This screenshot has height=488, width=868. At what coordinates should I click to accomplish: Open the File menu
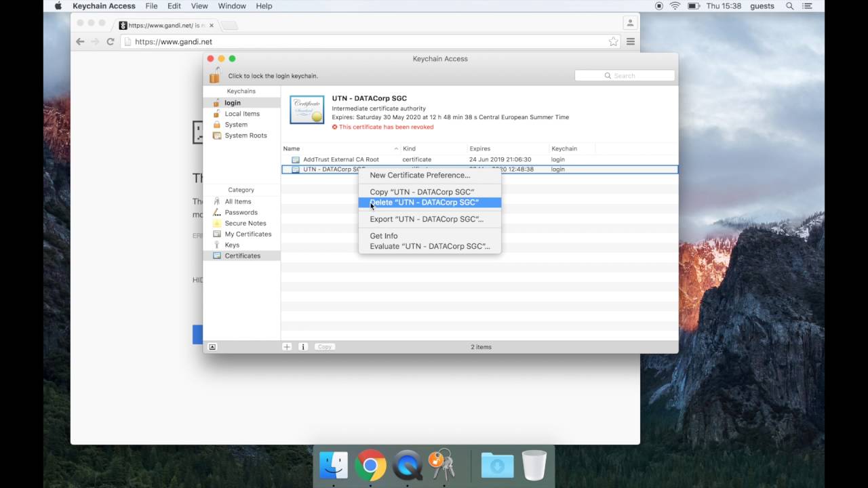pyautogui.click(x=151, y=6)
